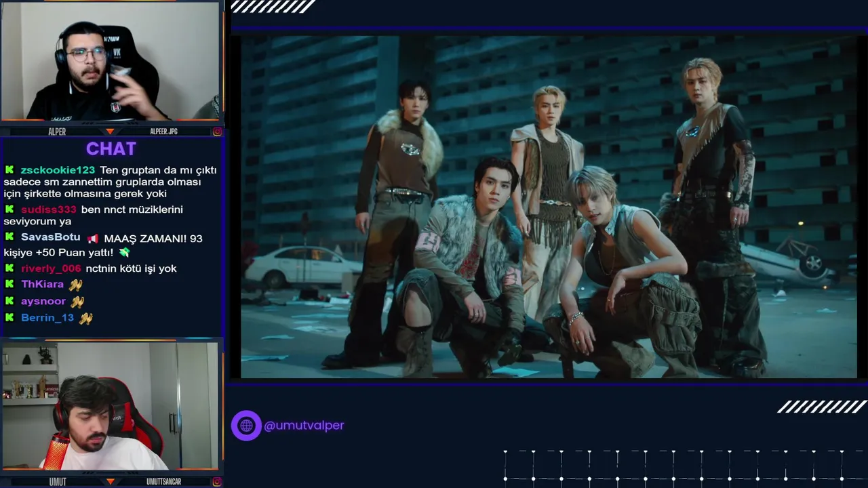Screen dimensions: 868x488
Task: Open chat user zsckookie123's name
Action: (x=58, y=170)
